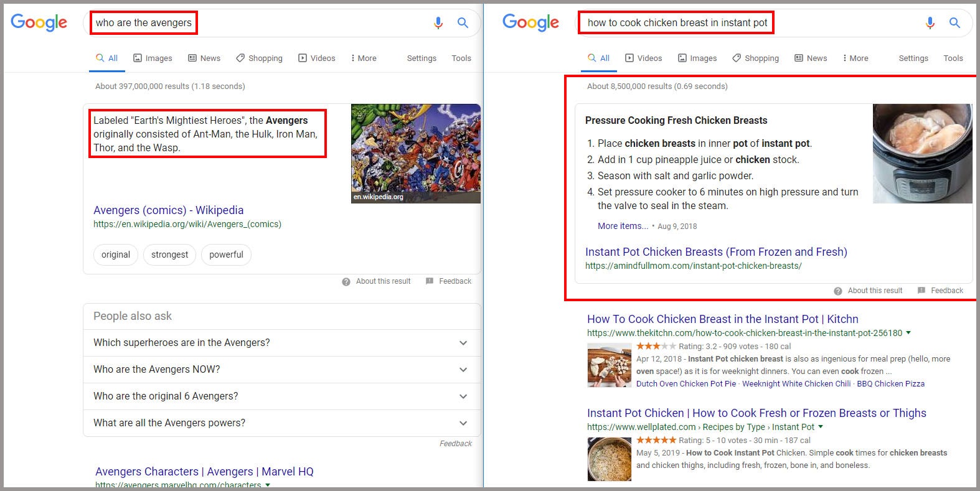Expand 'Who are the Avengers NOW?'
Image resolution: width=980 pixels, height=491 pixels.
(282, 370)
